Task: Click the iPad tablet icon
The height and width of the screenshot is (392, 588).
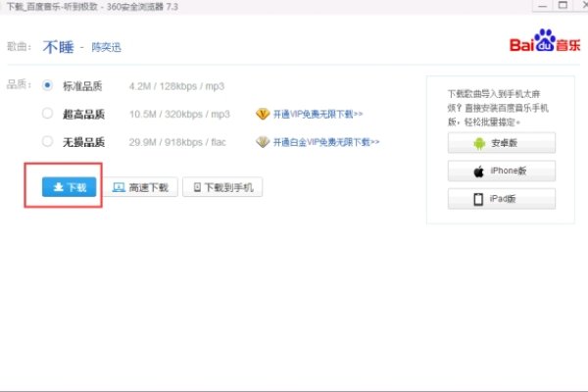Action: [478, 199]
